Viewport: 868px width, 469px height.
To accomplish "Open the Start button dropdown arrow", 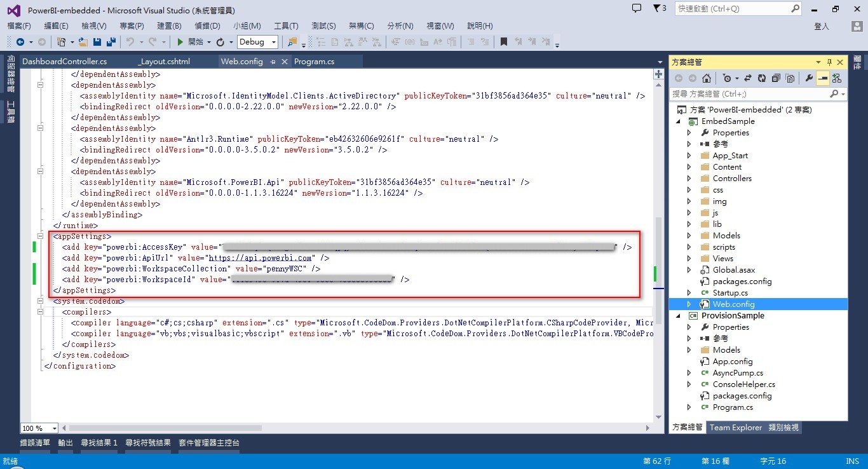I will pos(209,42).
